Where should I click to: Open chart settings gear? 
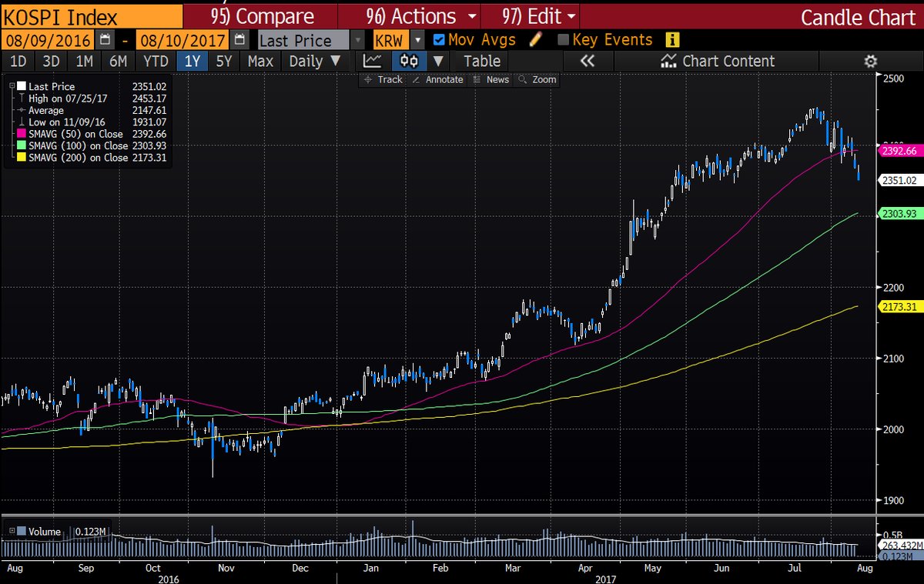pyautogui.click(x=871, y=62)
